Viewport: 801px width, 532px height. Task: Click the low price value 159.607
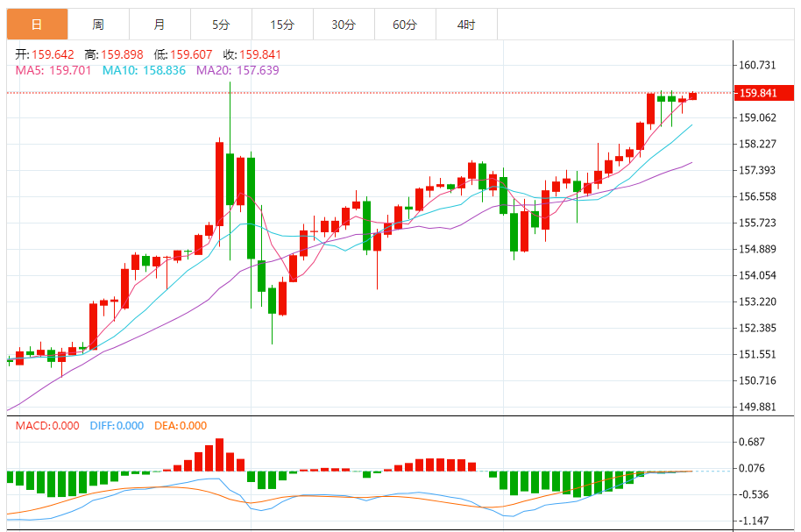tap(191, 54)
